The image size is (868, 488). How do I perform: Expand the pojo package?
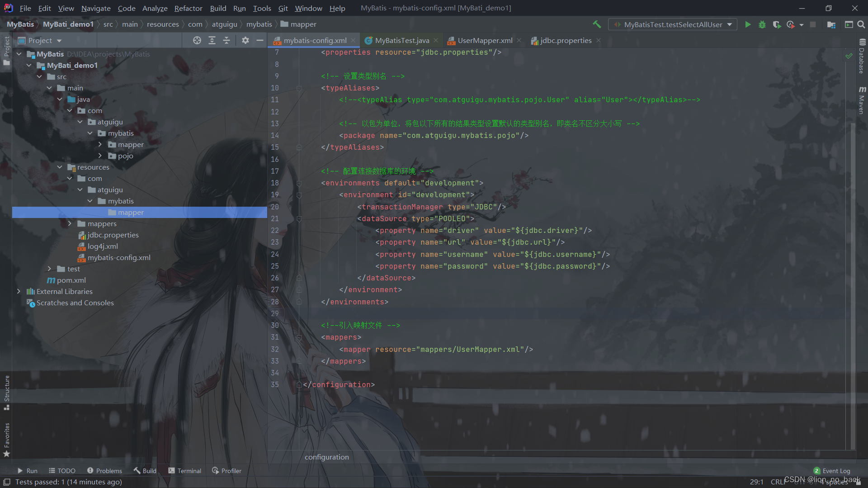100,156
